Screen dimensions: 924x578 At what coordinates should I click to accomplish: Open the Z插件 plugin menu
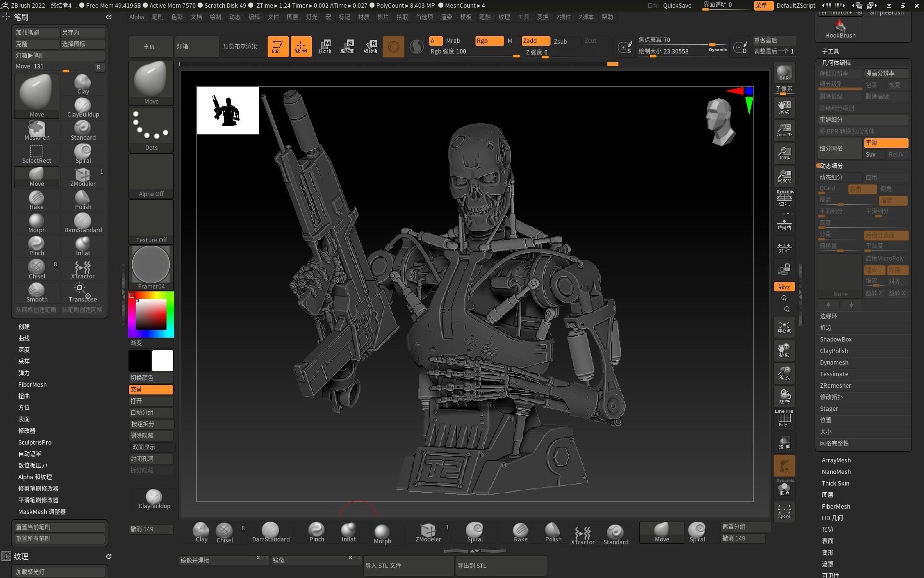(564, 17)
